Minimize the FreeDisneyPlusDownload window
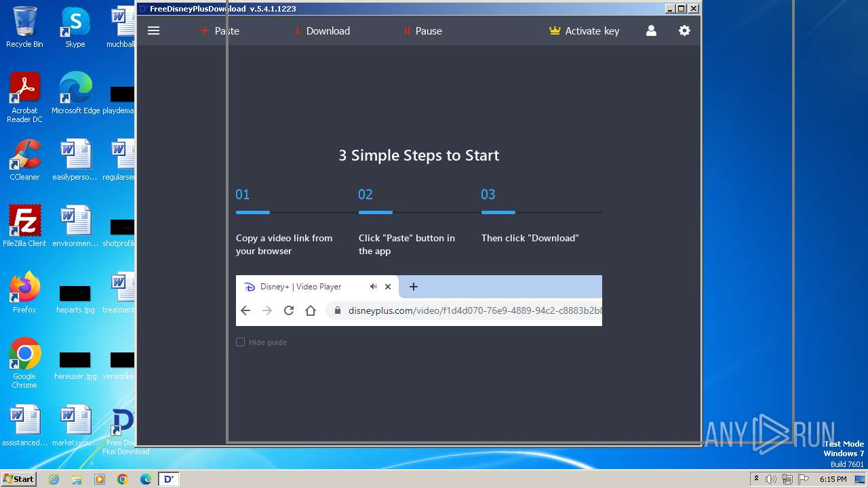The height and width of the screenshot is (488, 868). 670,9
